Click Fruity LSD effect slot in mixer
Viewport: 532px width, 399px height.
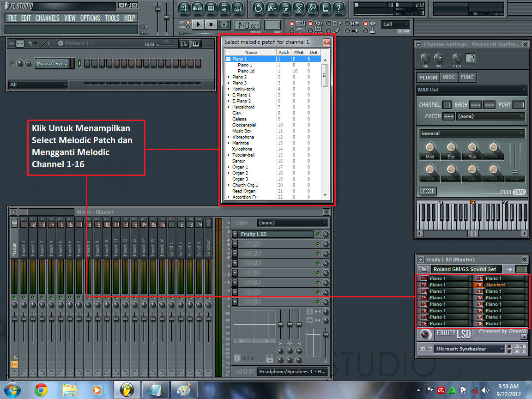276,234
